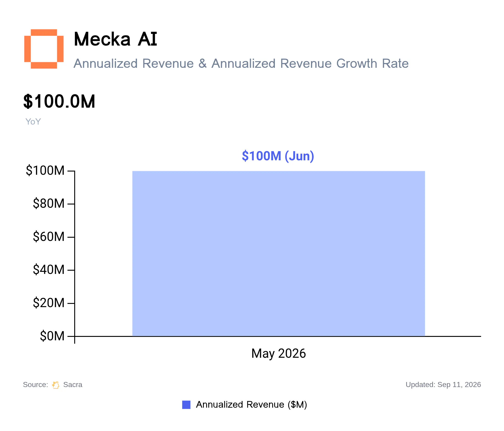Click the Sacra source logo icon
Viewport: 504px width, 431px height.
coord(56,385)
